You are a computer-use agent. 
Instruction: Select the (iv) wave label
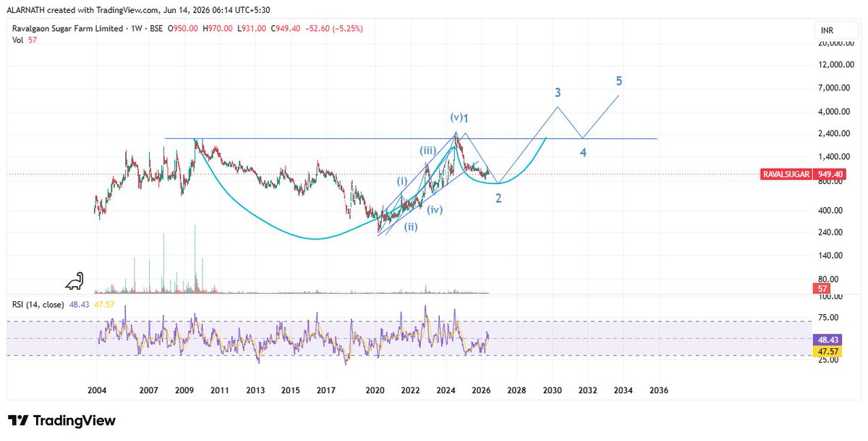[x=435, y=210]
